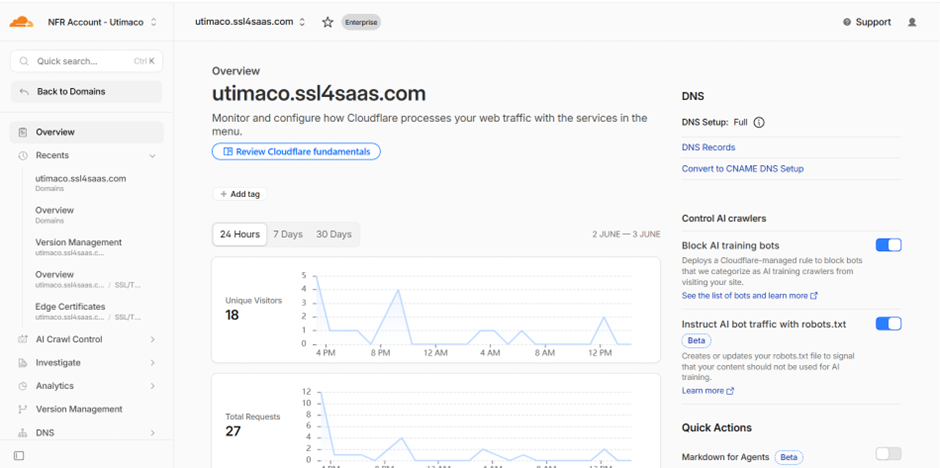Open Learn more link under robots.txt
Viewport: 940px width, 468px height.
pyautogui.click(x=707, y=391)
